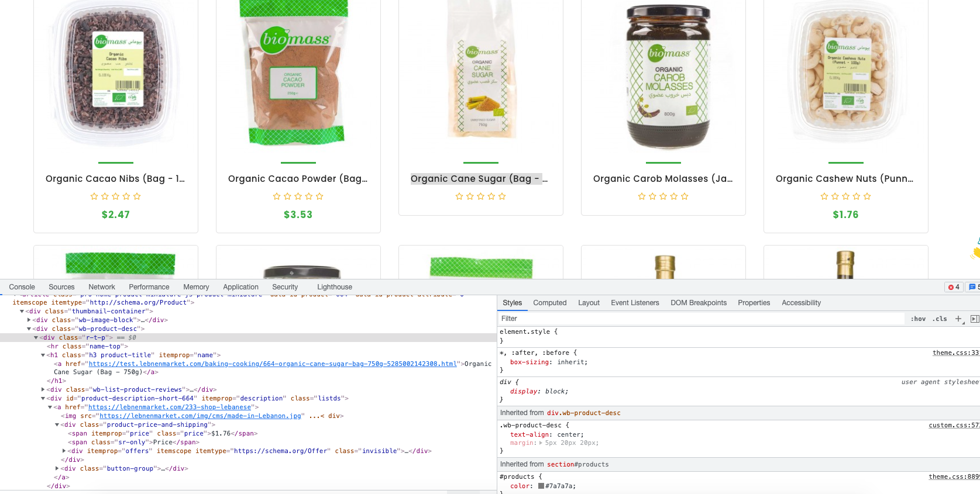Switch to the Network tab
Image resolution: width=980 pixels, height=494 pixels.
tap(102, 287)
